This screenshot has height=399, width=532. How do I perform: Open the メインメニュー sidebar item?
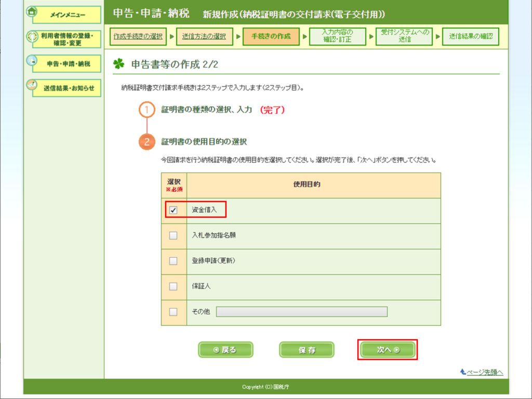point(68,15)
